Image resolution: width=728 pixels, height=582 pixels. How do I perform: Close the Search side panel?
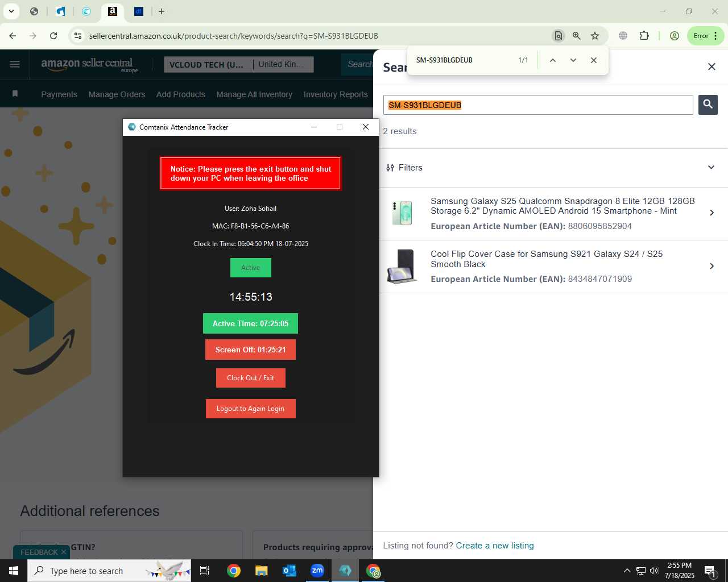(712, 67)
